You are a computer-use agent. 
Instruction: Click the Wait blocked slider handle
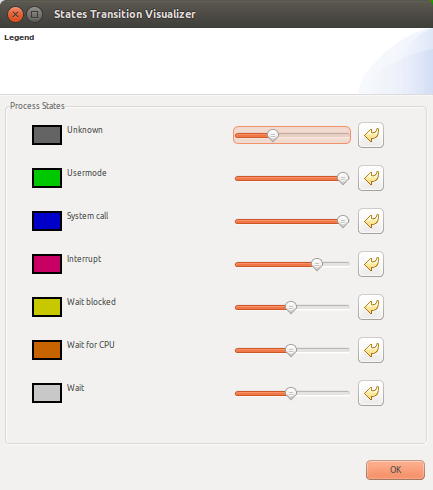click(291, 307)
